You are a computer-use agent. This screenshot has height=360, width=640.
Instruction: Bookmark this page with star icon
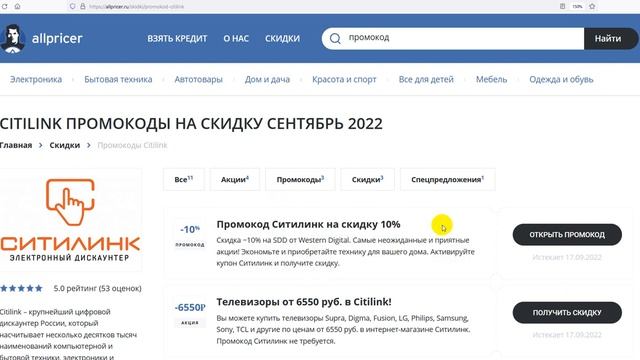click(x=592, y=7)
